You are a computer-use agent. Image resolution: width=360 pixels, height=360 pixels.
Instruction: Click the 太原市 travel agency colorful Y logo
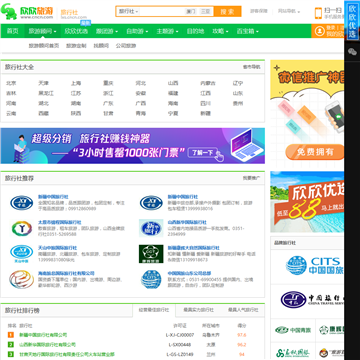coord(22,228)
